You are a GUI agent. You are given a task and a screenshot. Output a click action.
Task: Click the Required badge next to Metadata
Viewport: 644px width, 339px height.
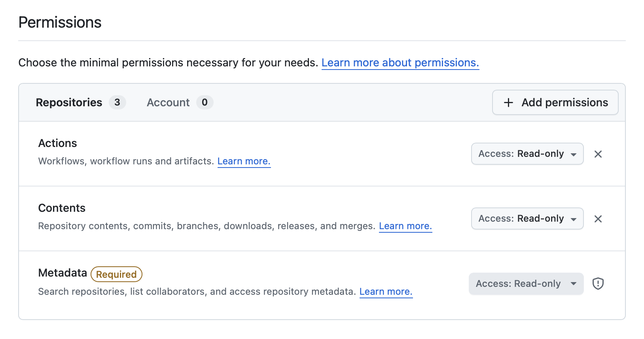(116, 274)
